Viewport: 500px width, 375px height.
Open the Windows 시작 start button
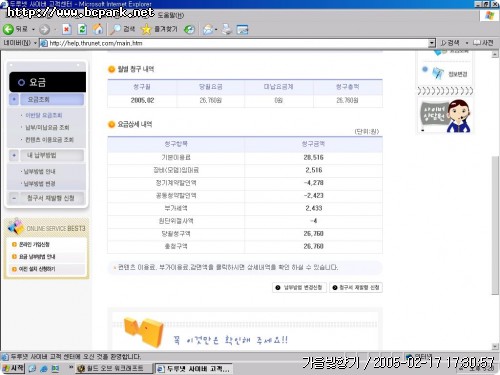[x=13, y=368]
